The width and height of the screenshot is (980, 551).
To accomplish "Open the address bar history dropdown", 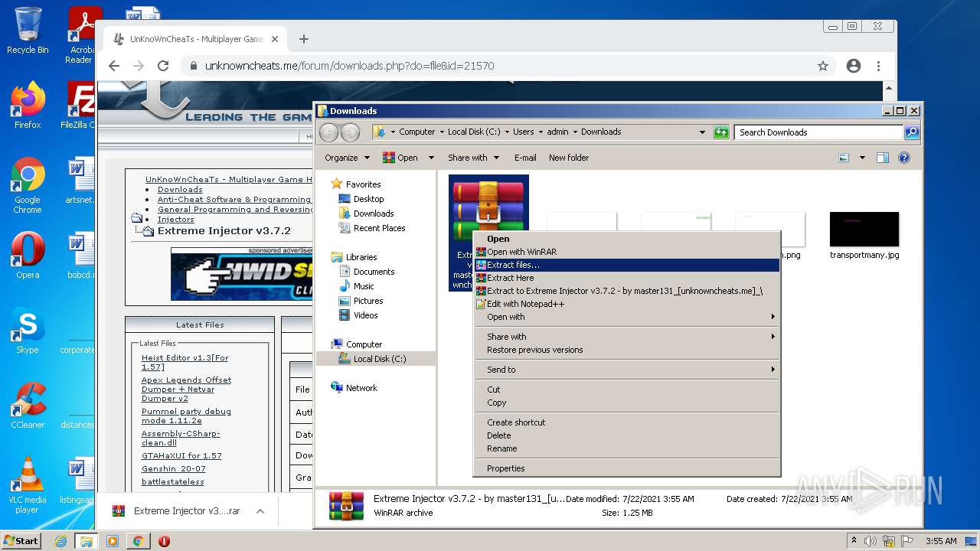I will pos(703,132).
